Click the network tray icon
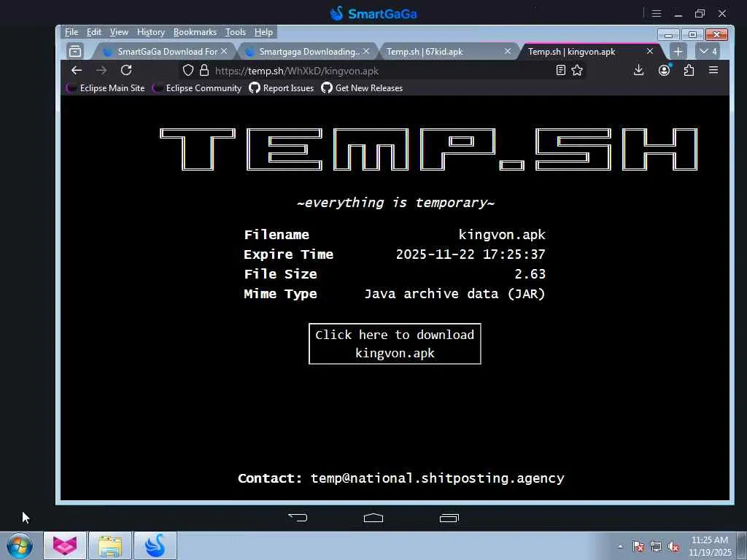Image resolution: width=747 pixels, height=560 pixels. [656, 546]
